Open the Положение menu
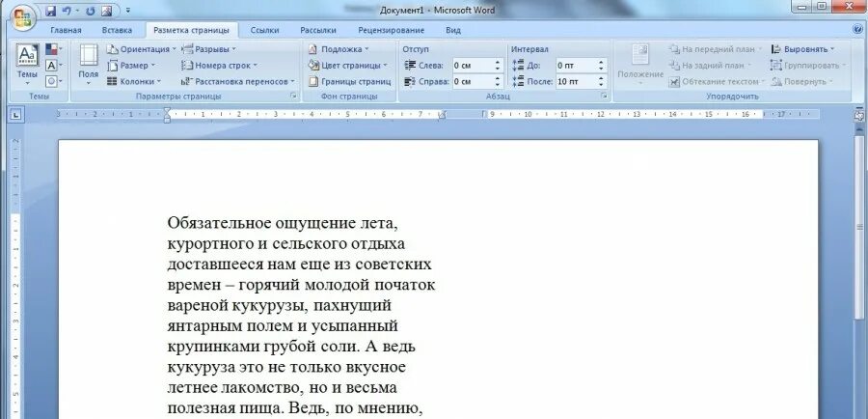The image size is (868, 419). coord(640,65)
